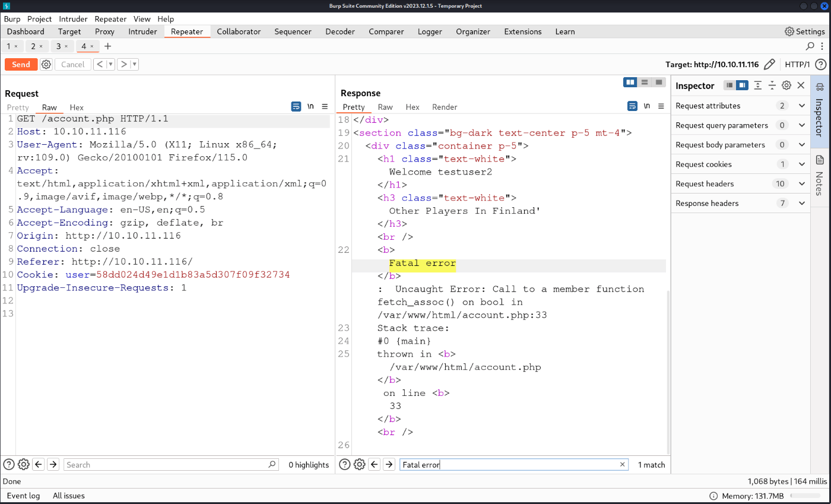
Task: Toggle request non-printable characters \n
Action: [310, 107]
